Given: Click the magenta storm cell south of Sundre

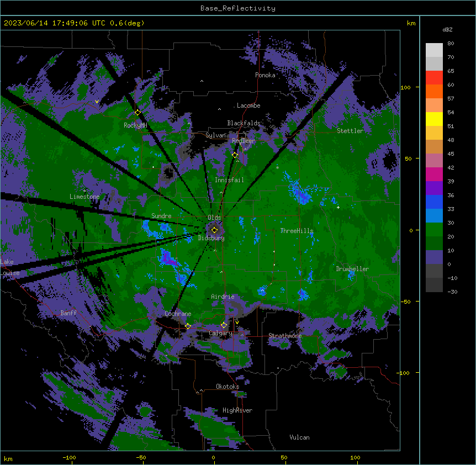Looking at the screenshot, I should click(167, 258).
